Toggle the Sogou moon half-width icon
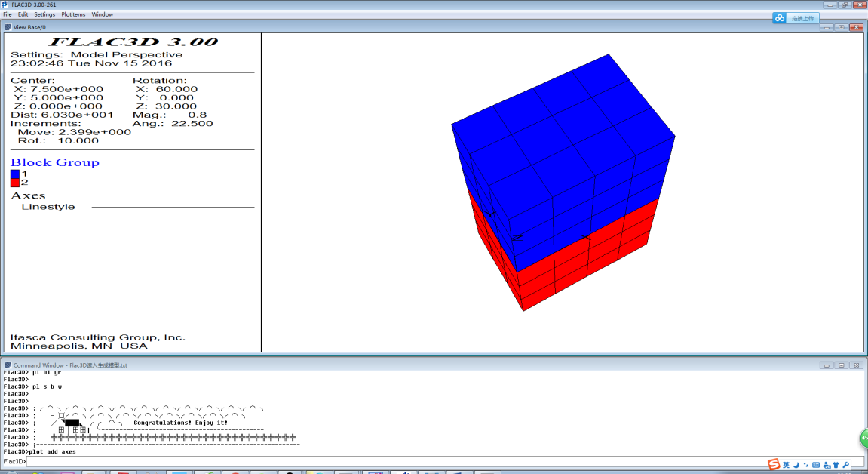 click(796, 465)
